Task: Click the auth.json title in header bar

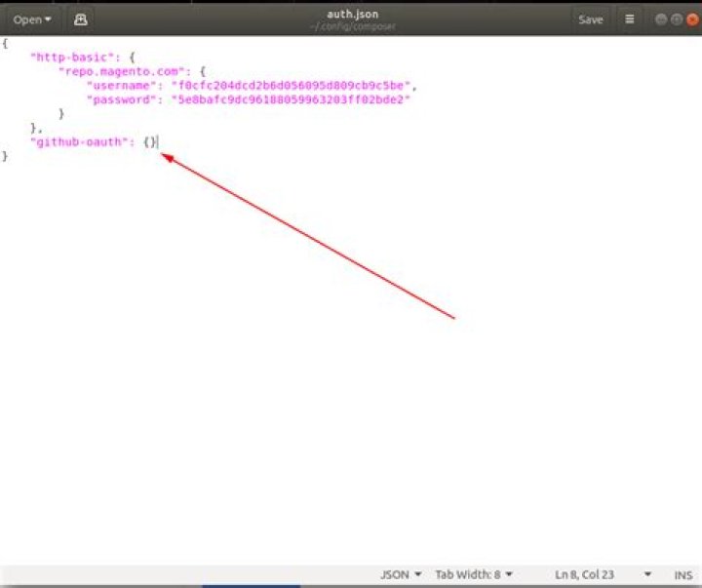Action: pos(352,14)
